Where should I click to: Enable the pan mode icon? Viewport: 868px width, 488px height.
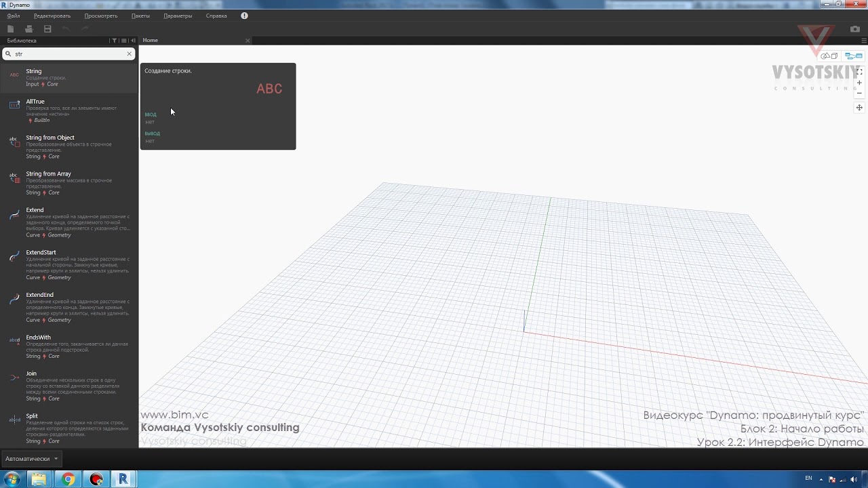coord(859,108)
